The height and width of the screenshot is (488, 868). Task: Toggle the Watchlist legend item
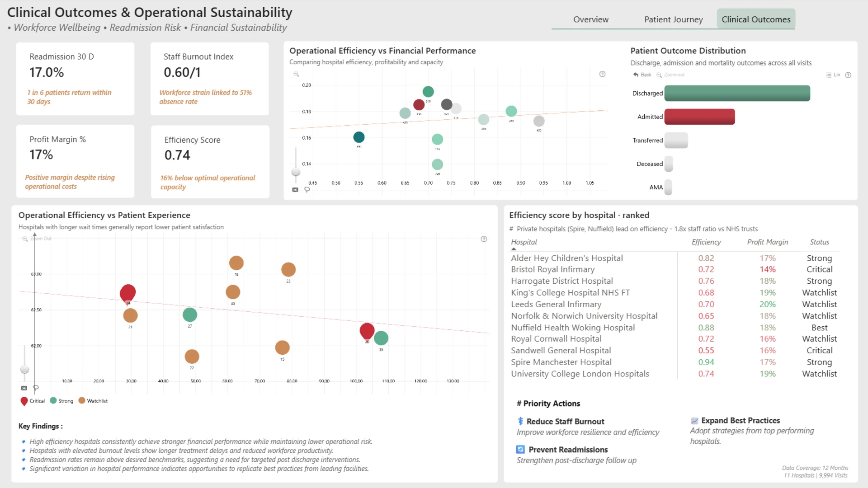pyautogui.click(x=93, y=401)
